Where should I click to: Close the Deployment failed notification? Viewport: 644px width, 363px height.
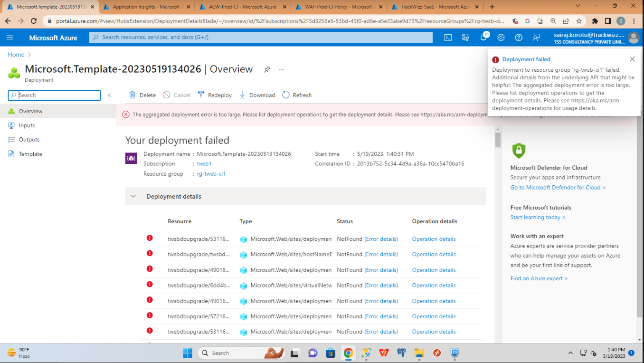[632, 59]
